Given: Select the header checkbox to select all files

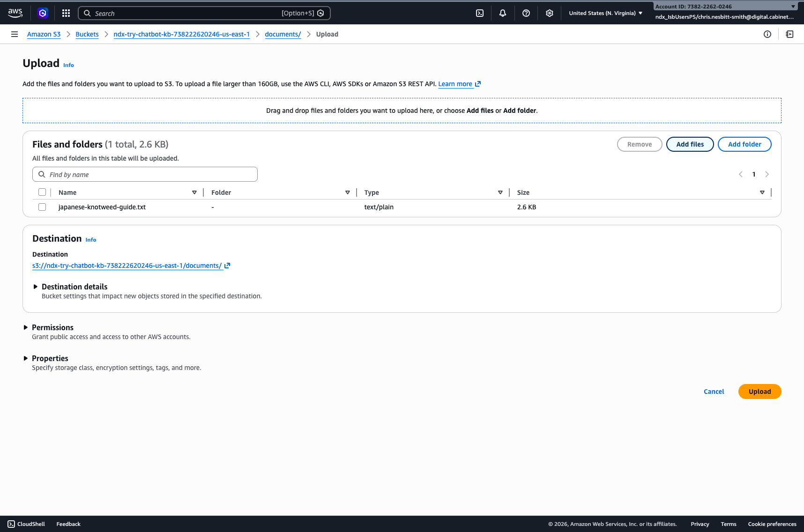Looking at the screenshot, I should coord(42,192).
